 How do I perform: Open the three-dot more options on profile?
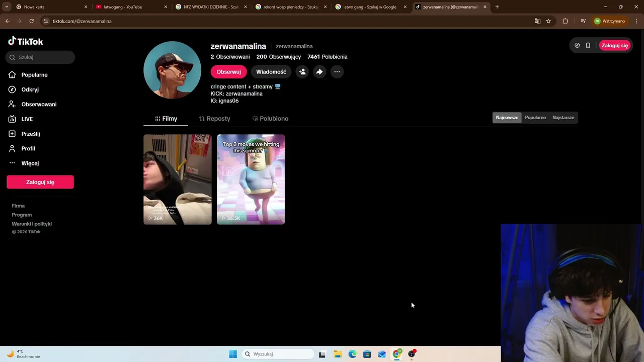337,72
